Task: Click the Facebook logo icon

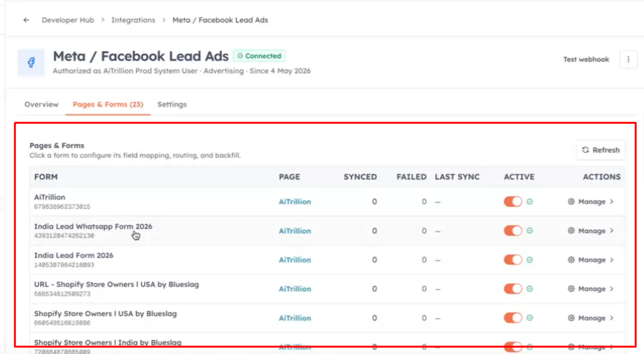Action: coord(31,62)
